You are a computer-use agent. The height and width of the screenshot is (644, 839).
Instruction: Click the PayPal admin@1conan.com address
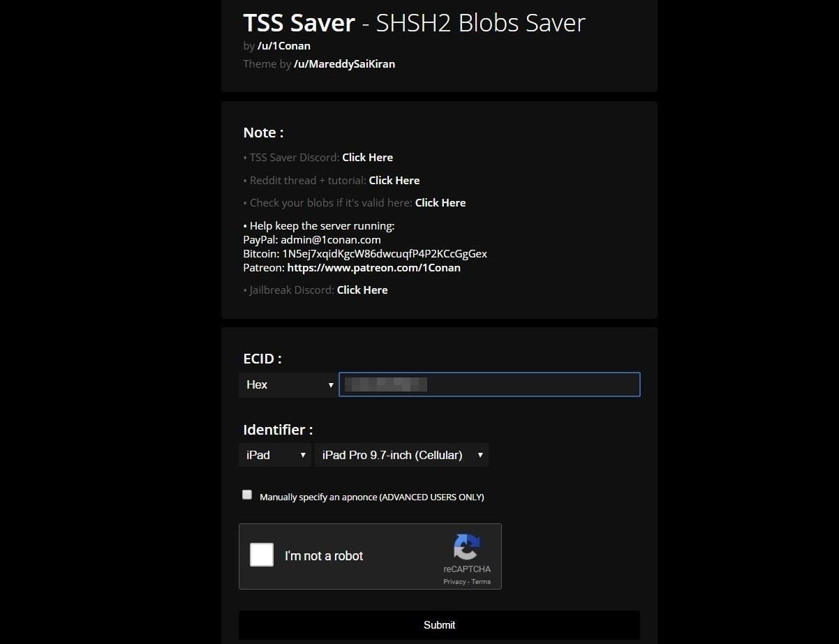(330, 240)
